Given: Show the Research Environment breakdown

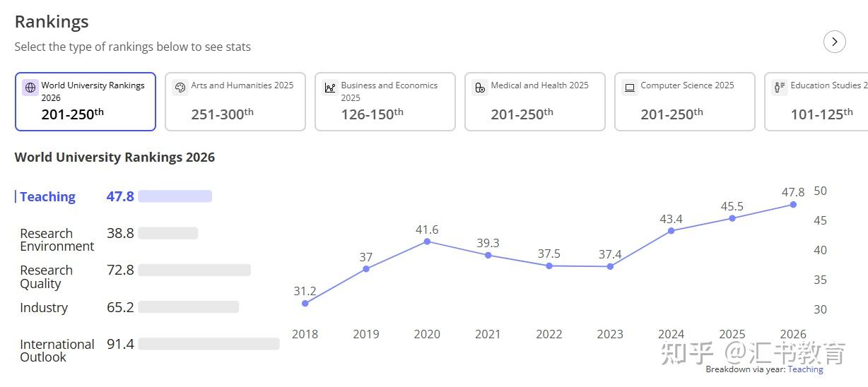Looking at the screenshot, I should [x=57, y=240].
